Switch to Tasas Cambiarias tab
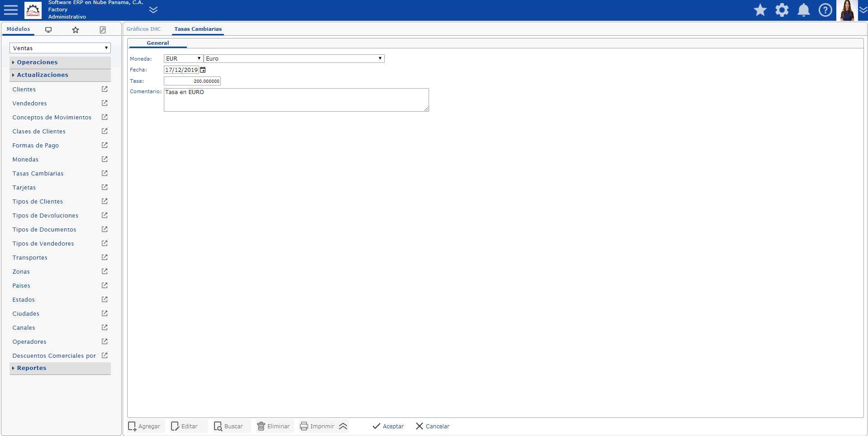868x436 pixels. pyautogui.click(x=198, y=29)
